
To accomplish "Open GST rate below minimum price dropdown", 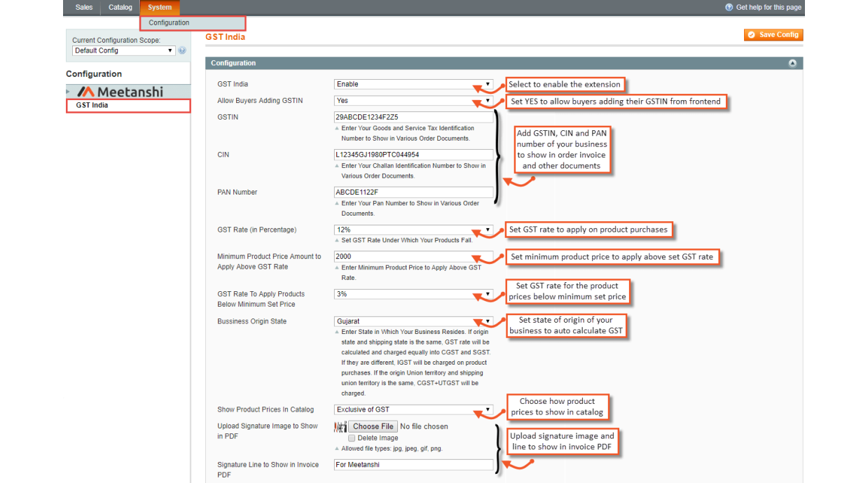I will coord(413,294).
